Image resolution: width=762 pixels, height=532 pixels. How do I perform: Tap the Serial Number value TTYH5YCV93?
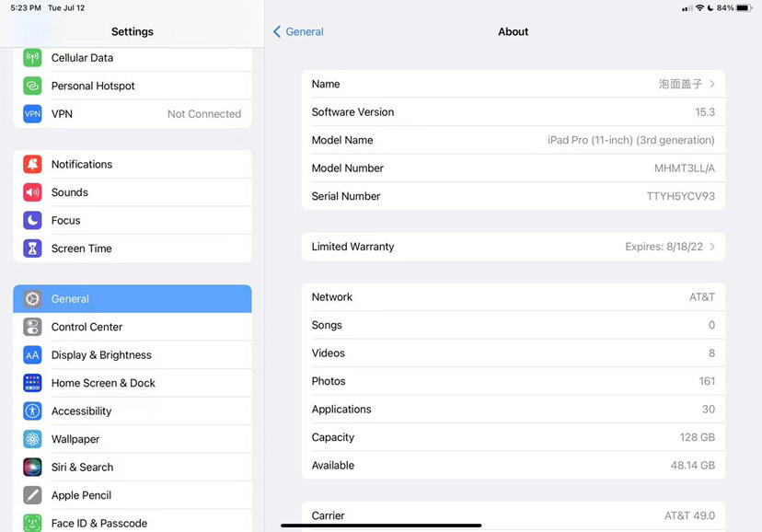(680, 196)
